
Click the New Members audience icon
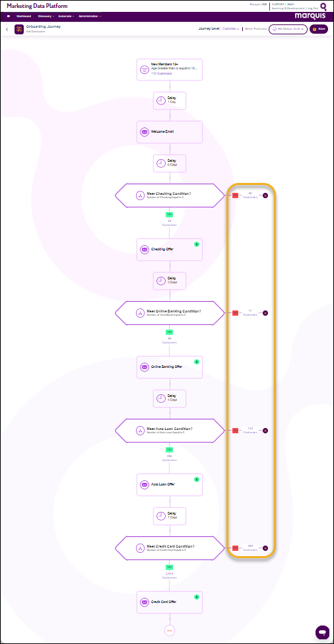click(x=145, y=70)
